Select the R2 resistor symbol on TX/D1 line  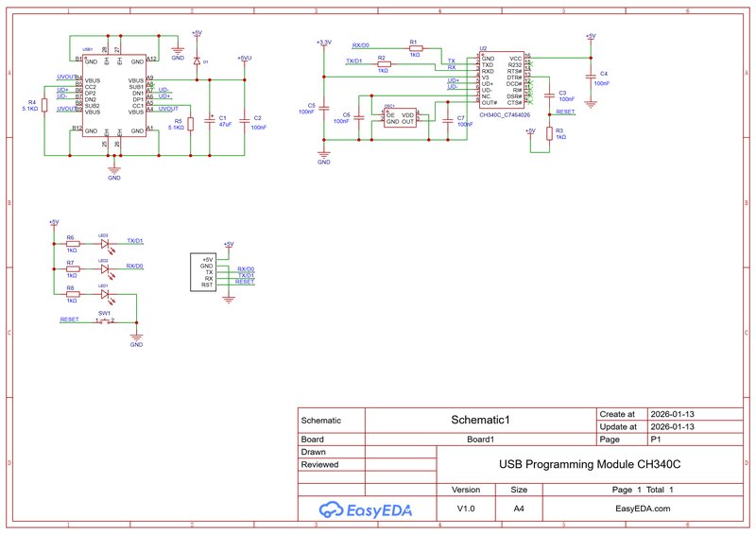click(x=384, y=64)
